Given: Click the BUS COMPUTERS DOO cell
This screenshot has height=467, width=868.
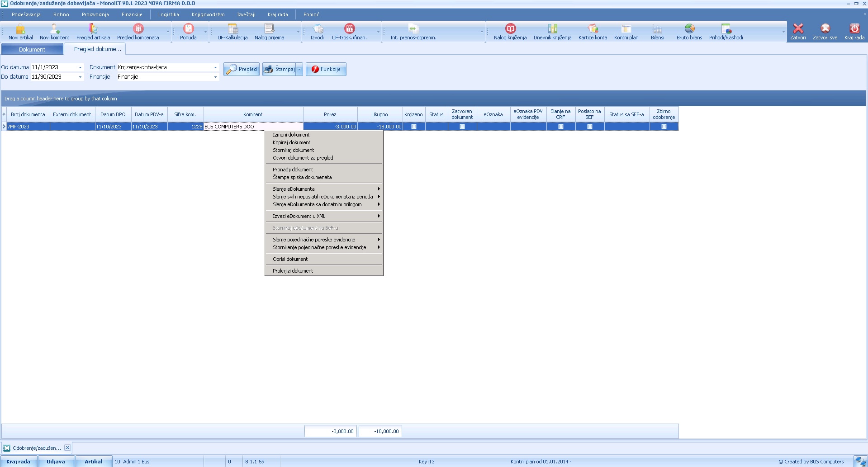Looking at the screenshot, I should click(253, 127).
